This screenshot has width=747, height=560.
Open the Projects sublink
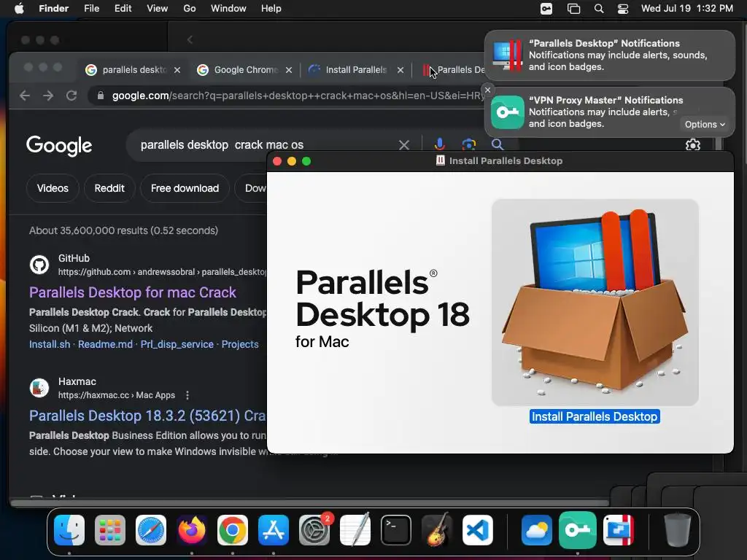tap(240, 344)
